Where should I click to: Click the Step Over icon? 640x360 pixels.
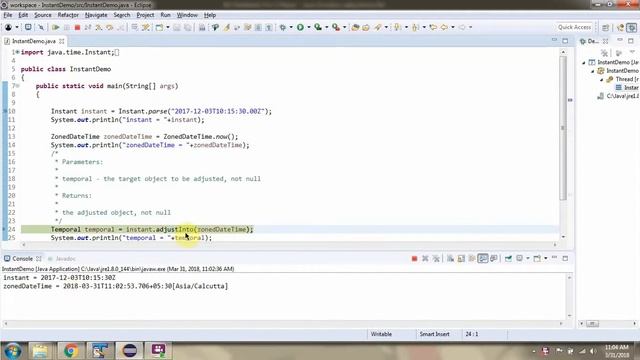(109, 27)
